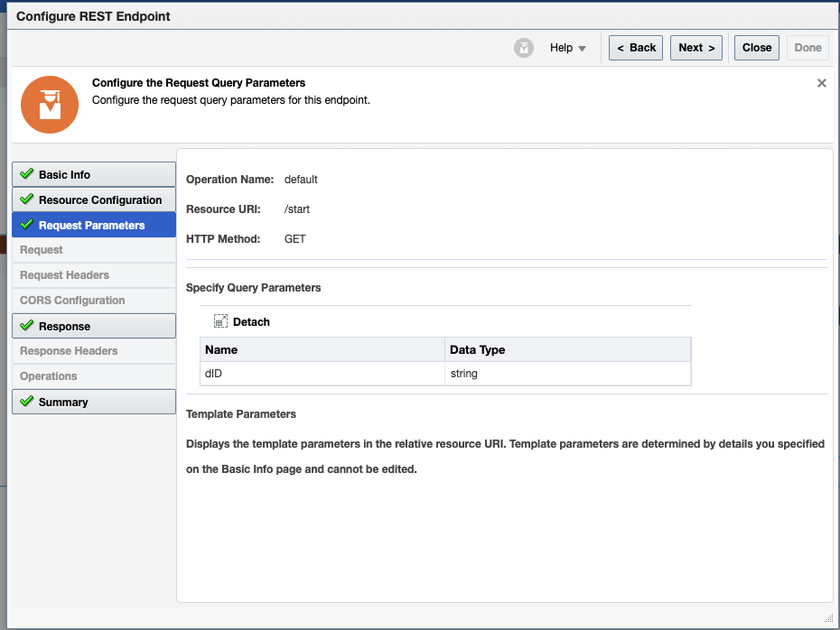The image size is (840, 630).
Task: Select the dID query parameter row
Action: pos(445,374)
